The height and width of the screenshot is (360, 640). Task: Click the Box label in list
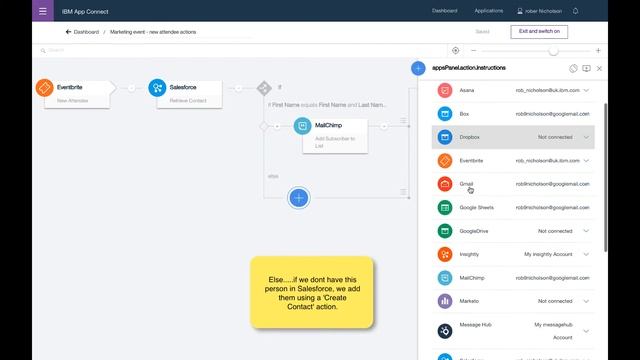tap(464, 114)
